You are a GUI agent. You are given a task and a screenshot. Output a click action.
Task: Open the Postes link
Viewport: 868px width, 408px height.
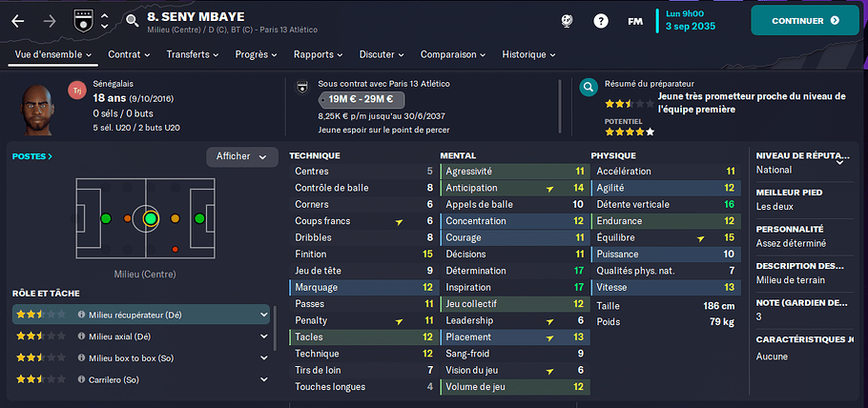[x=32, y=156]
